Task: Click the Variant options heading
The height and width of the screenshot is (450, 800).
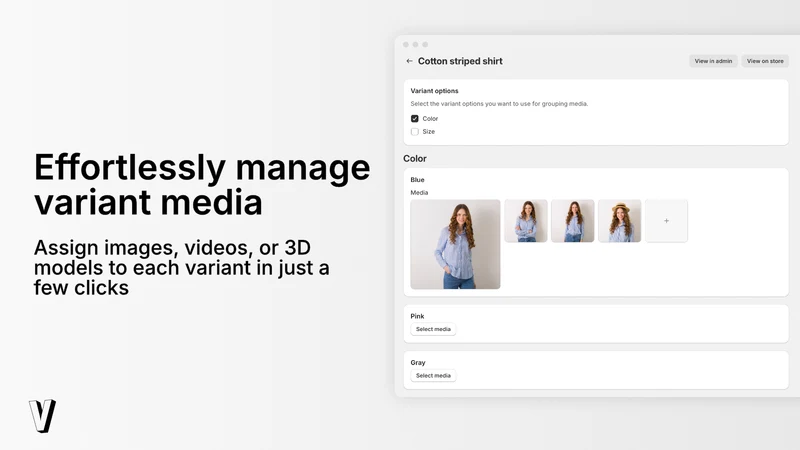Action: 434,91
